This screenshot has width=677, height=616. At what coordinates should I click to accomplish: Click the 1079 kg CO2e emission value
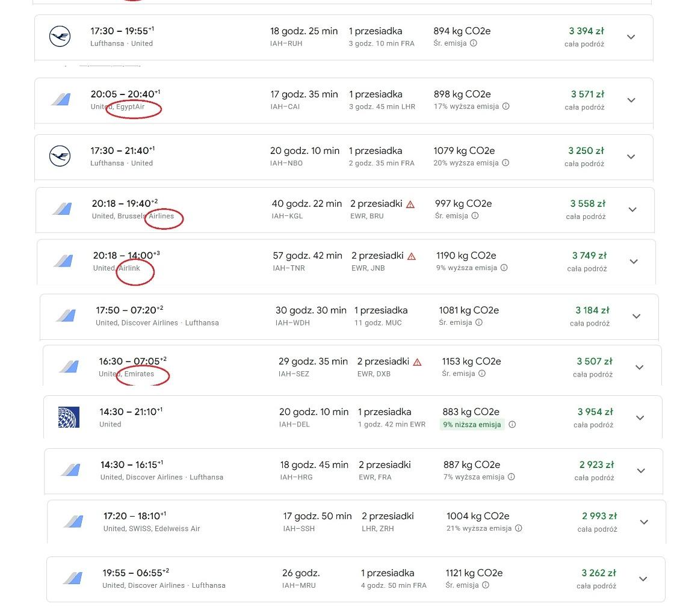coord(464,150)
